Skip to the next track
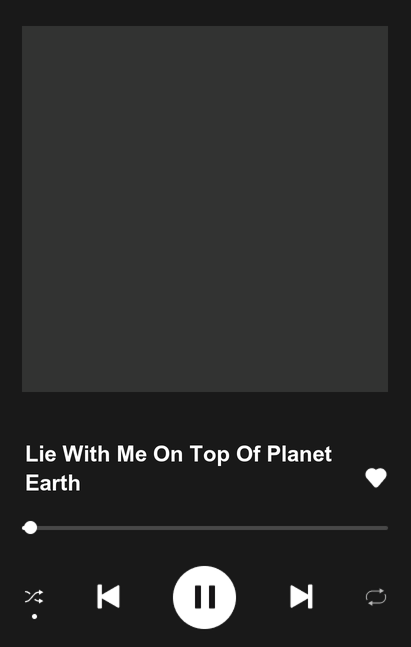The height and width of the screenshot is (647, 411). pyautogui.click(x=301, y=597)
